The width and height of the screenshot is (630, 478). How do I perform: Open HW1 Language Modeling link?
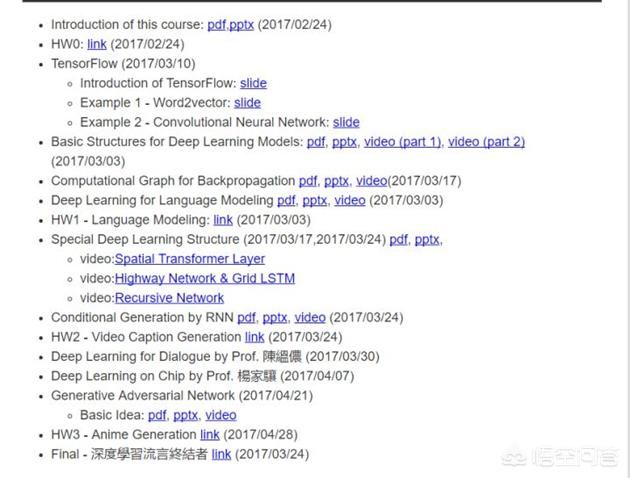[x=223, y=220]
